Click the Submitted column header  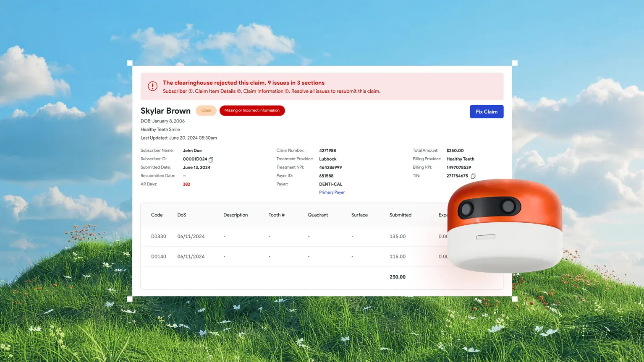tap(401, 215)
